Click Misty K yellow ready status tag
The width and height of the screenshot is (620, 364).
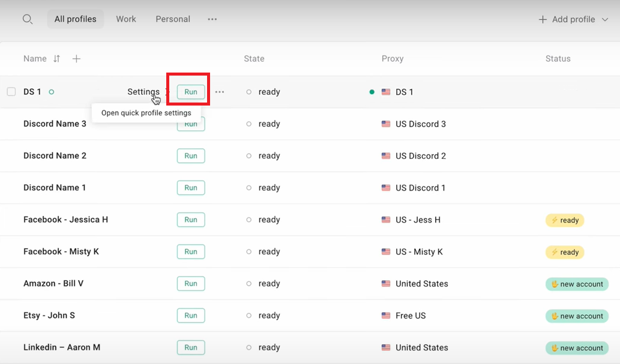coord(565,252)
